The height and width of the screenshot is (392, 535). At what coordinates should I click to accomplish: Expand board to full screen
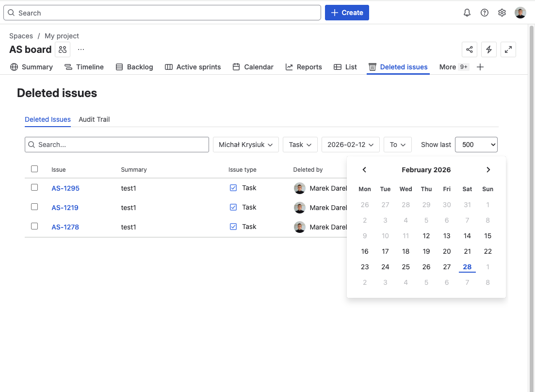point(508,49)
